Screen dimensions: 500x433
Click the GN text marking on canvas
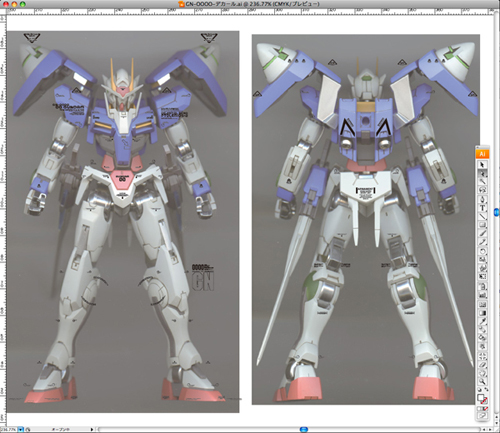click(x=203, y=281)
